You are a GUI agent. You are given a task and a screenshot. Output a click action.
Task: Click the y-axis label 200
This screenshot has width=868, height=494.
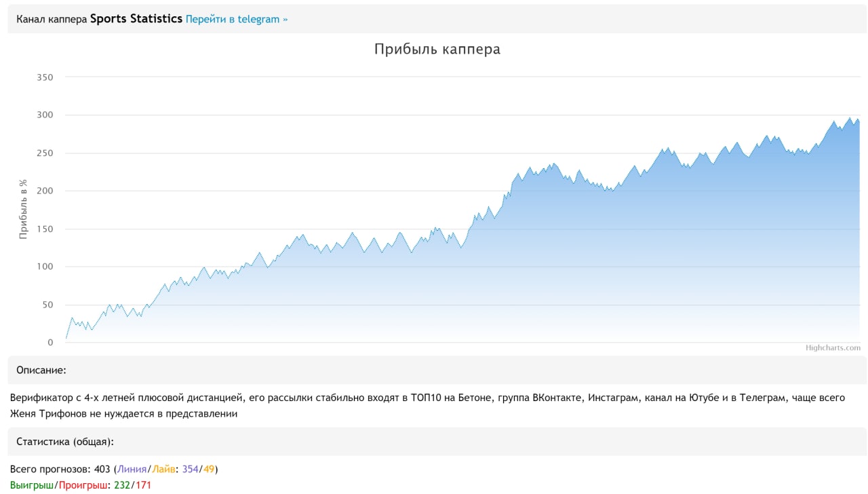click(x=45, y=191)
